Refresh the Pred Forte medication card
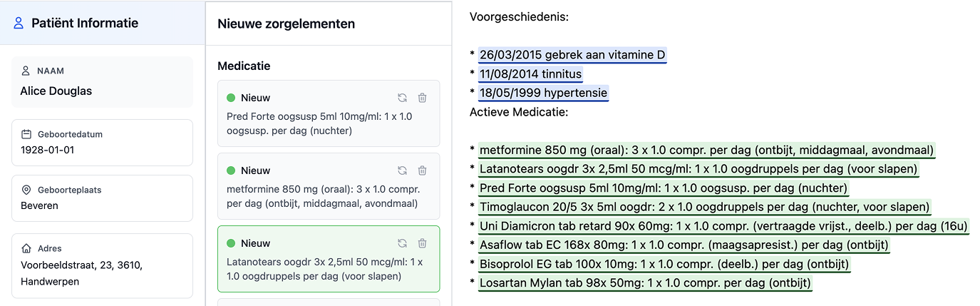The height and width of the screenshot is (306, 980). [402, 98]
